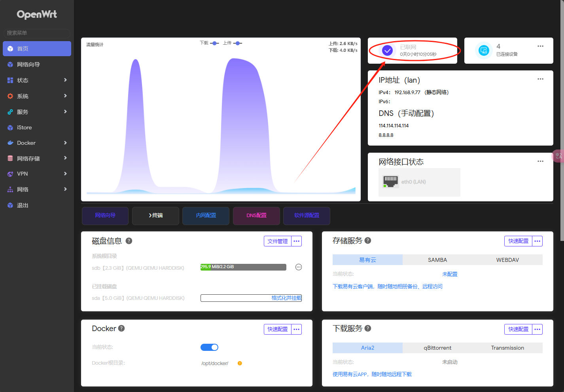The width and height of the screenshot is (564, 392).
Task: Click the Docker whale icon
Action: pos(10,143)
